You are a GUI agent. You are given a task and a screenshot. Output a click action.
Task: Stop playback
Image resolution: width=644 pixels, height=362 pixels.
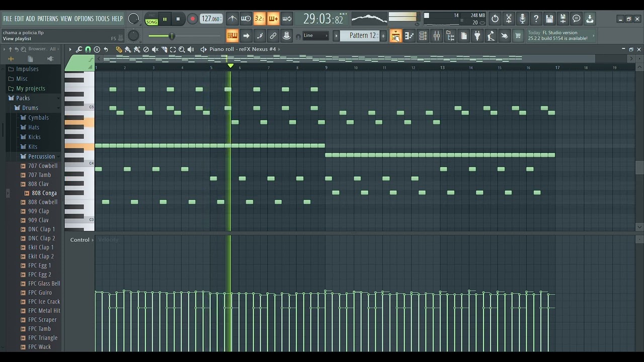click(x=178, y=19)
